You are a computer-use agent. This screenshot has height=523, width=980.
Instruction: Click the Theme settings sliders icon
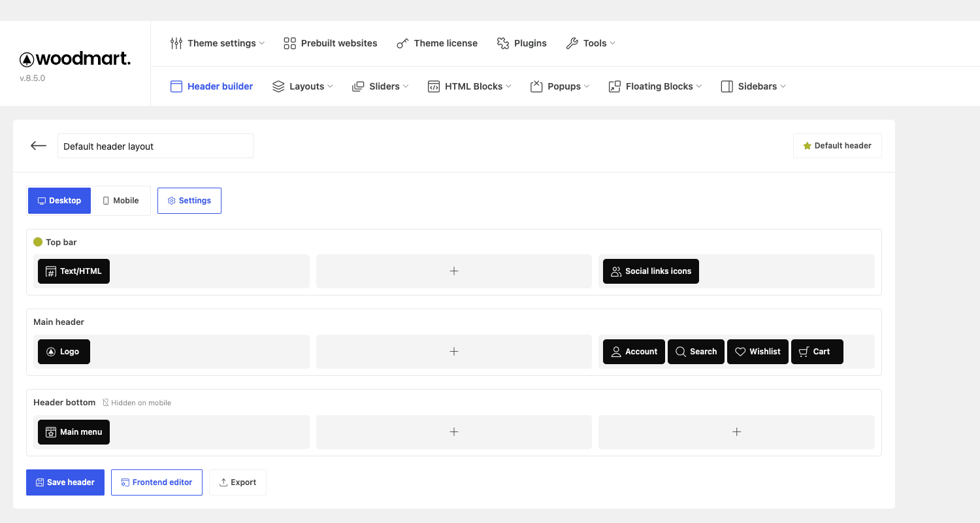coord(176,43)
